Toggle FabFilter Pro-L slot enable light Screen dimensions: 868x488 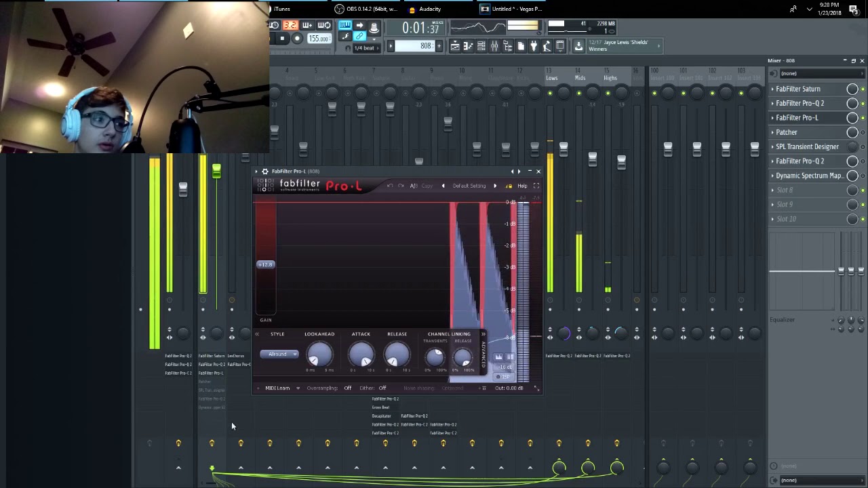863,118
